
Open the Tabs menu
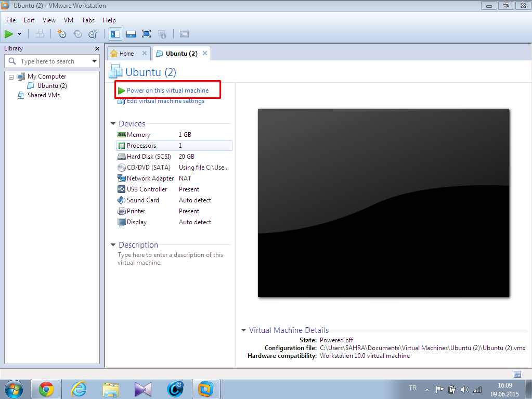coord(88,20)
